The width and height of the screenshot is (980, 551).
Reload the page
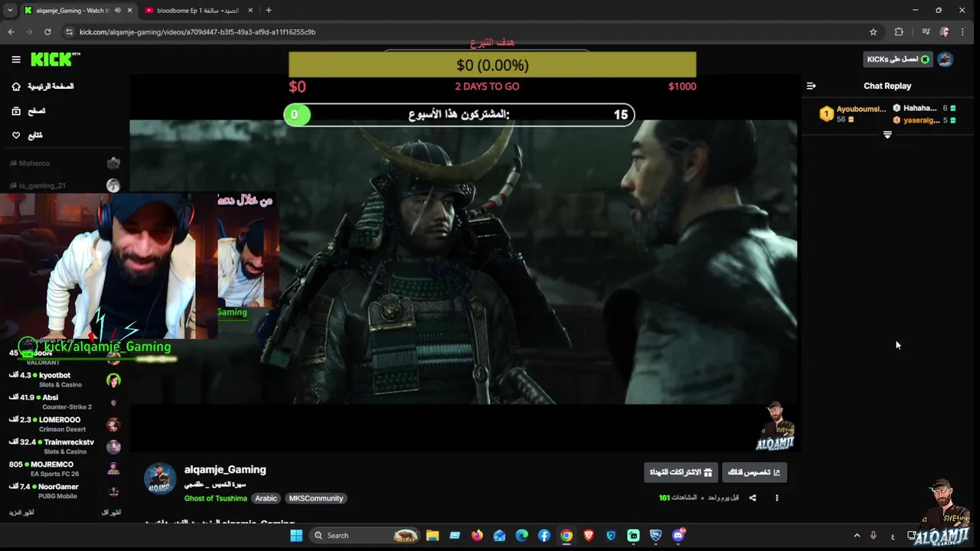(47, 32)
